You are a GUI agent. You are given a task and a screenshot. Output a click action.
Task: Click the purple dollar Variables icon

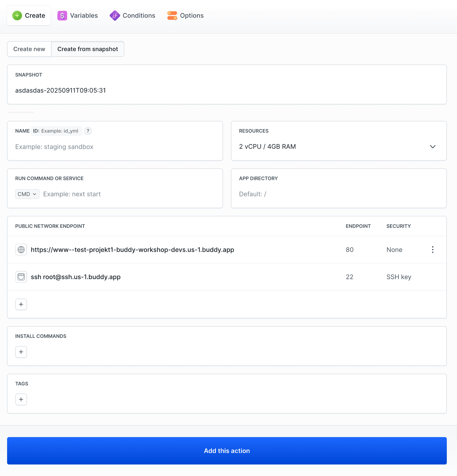click(62, 15)
